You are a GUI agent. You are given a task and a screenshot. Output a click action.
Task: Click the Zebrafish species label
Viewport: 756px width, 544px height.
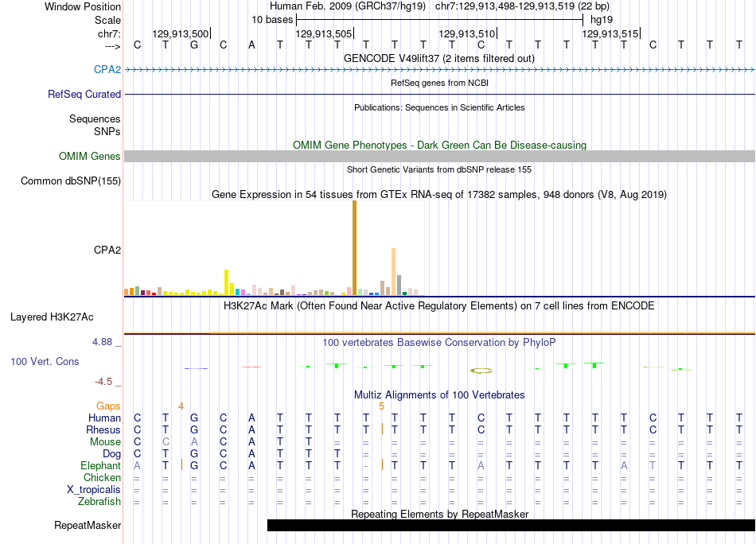pos(99,502)
